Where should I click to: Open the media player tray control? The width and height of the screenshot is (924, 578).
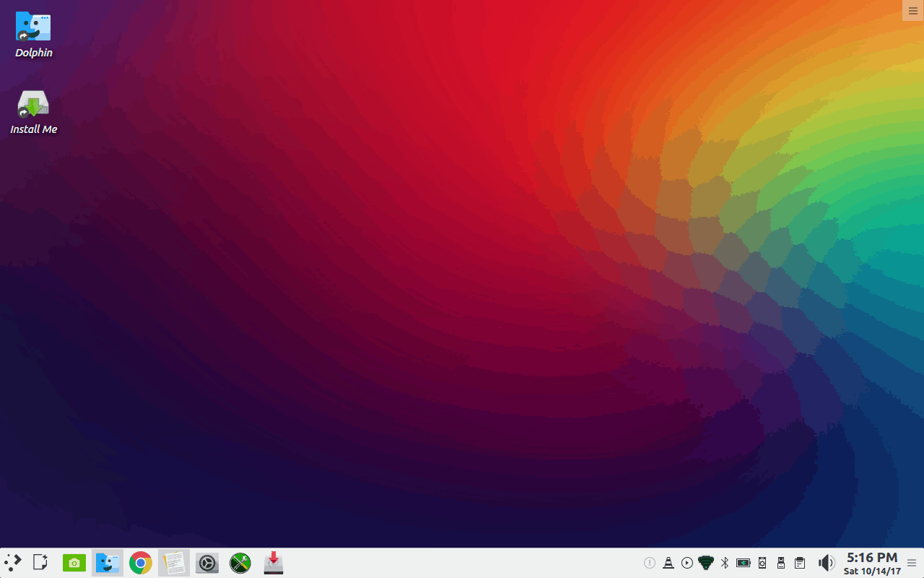687,563
